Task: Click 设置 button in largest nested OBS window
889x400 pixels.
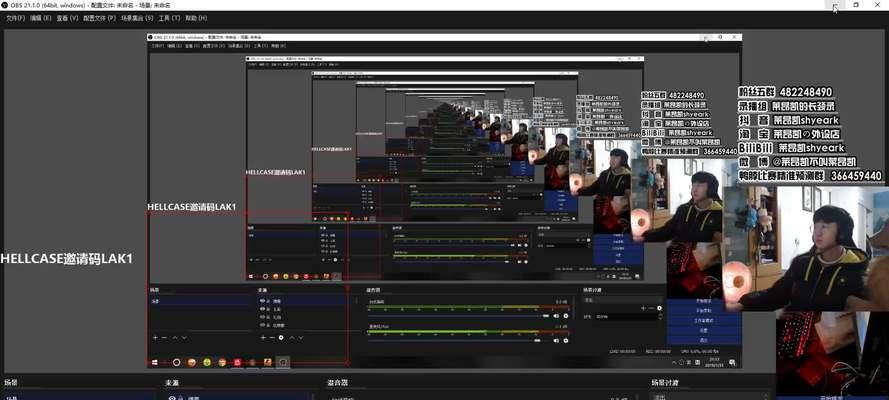Action: click(x=704, y=330)
